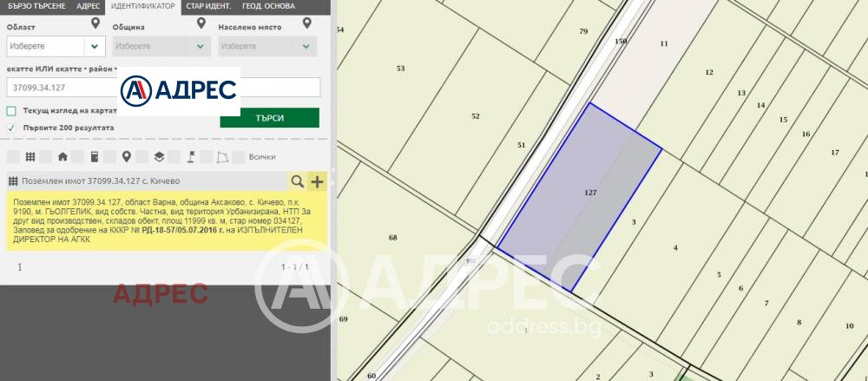
Task: Click the map pin beside Област label
Action: 95,23
